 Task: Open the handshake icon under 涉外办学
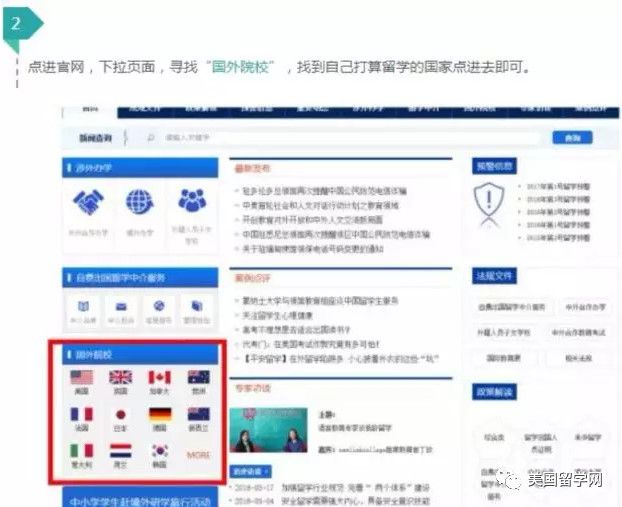tap(88, 202)
